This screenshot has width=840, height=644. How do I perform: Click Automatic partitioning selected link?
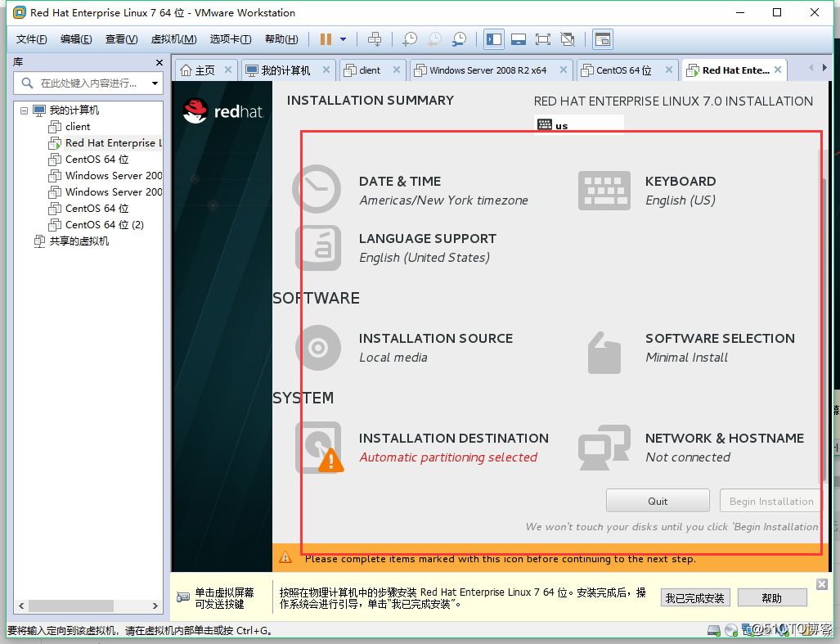[x=448, y=457]
